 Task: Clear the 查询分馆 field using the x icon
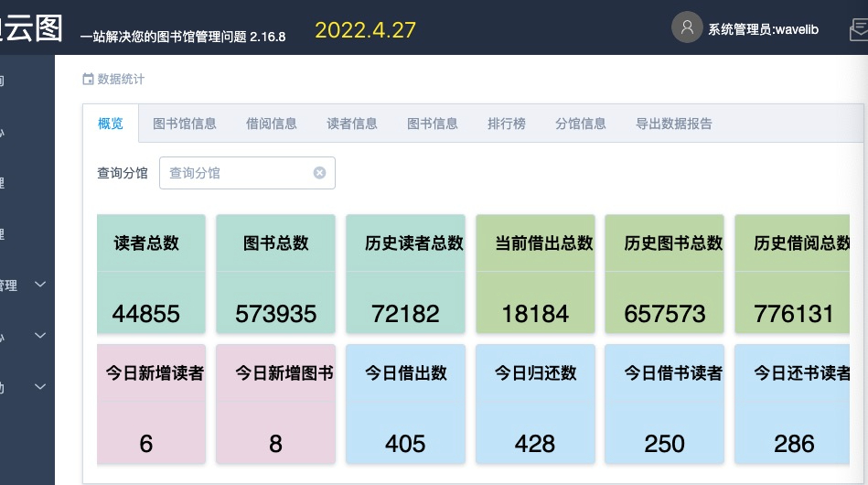point(319,173)
